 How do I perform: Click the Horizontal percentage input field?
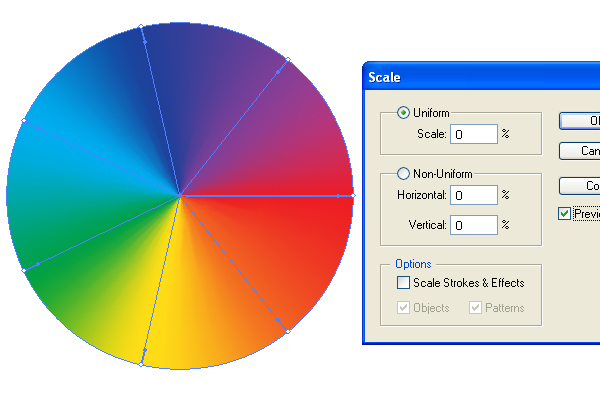pyautogui.click(x=473, y=196)
